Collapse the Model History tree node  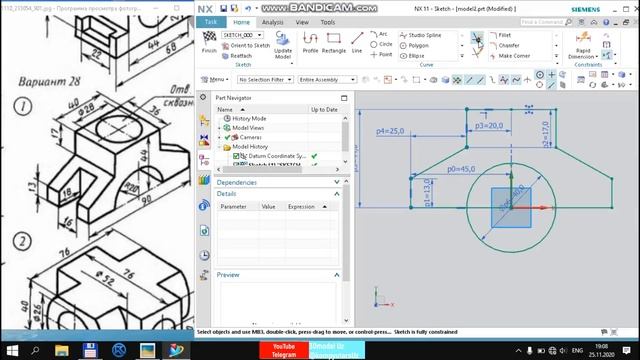[219, 147]
